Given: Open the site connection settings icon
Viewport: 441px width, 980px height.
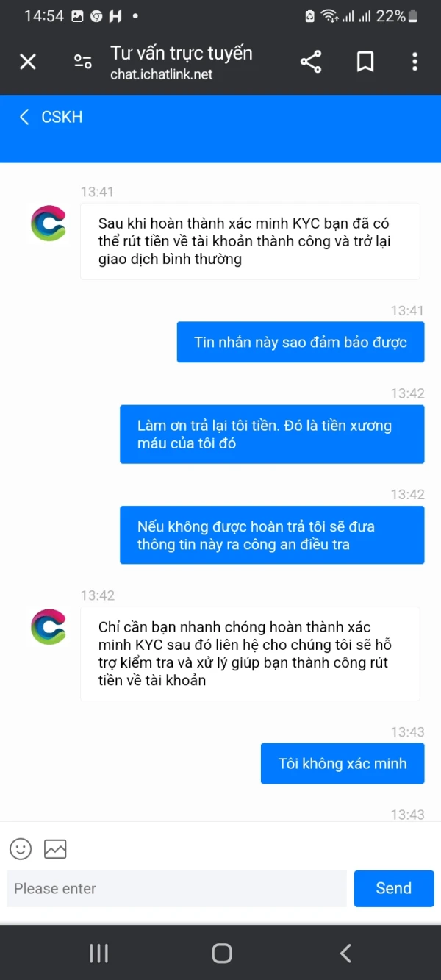Looking at the screenshot, I should pyautogui.click(x=82, y=62).
